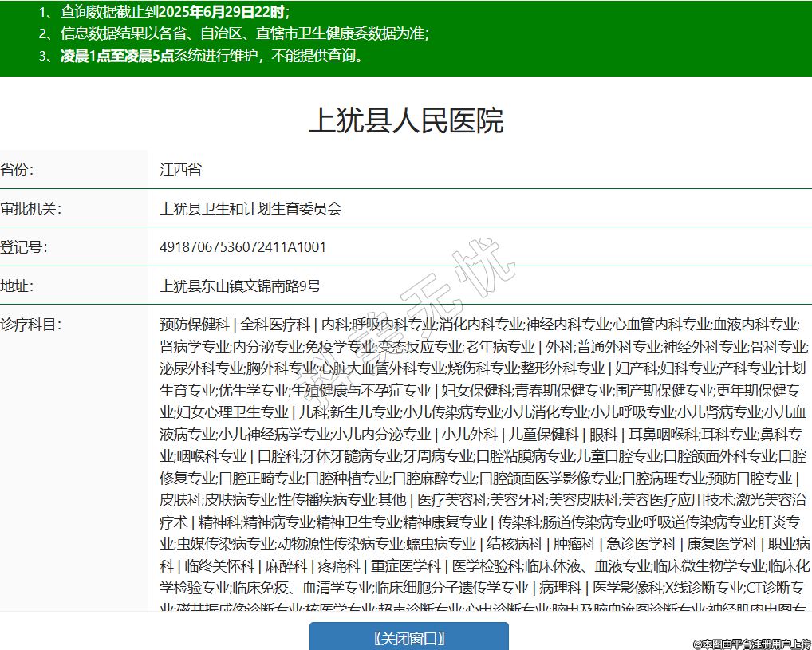Click 重症医学科 in the department list
The image size is (812, 650).
pyautogui.click(x=406, y=566)
